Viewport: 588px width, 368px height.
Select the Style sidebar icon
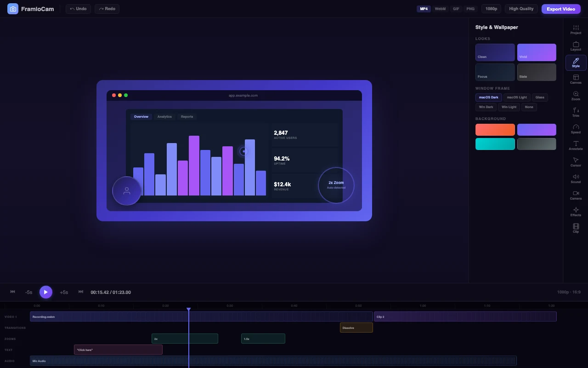pos(576,63)
